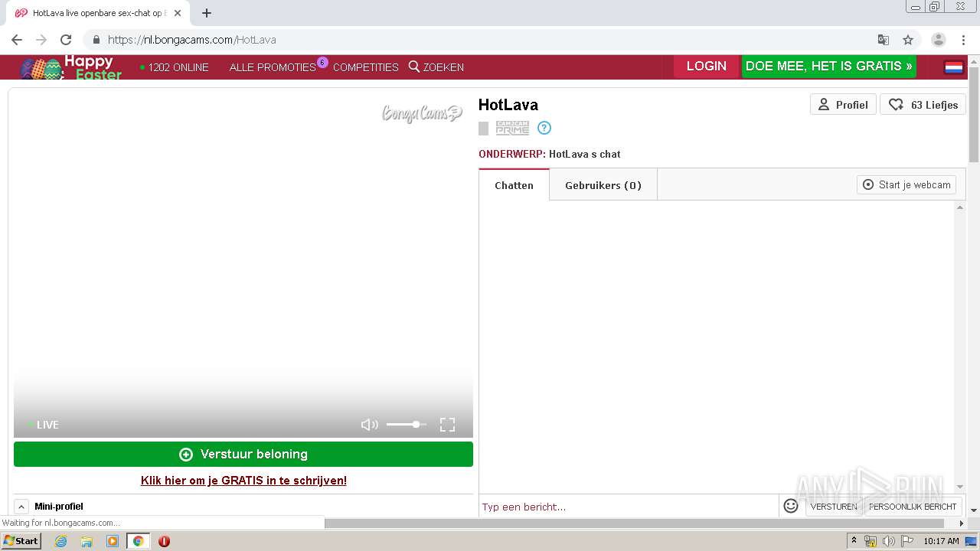This screenshot has height=551, width=980.
Task: Open ALLE PROMOTIES menu item
Action: [x=273, y=67]
